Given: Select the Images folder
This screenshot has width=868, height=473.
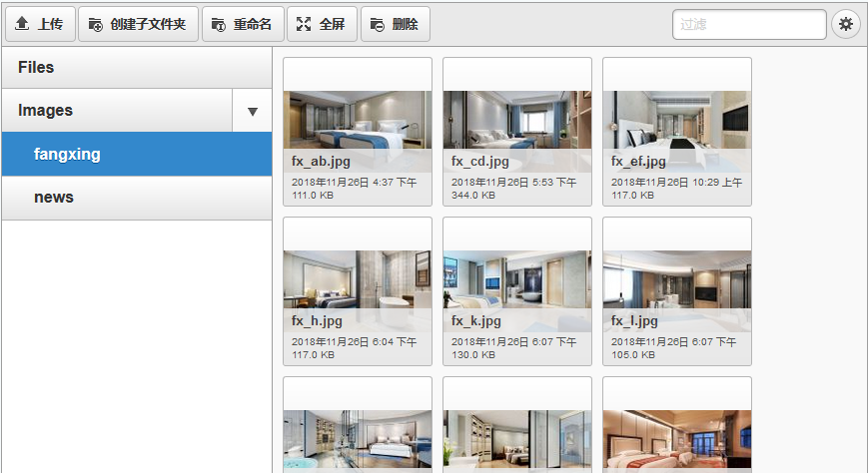Looking at the screenshot, I should click(116, 111).
